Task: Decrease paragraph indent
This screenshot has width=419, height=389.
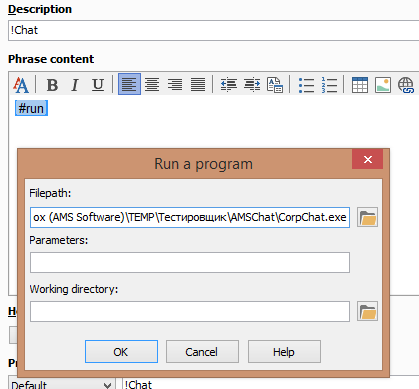Action: click(x=229, y=84)
